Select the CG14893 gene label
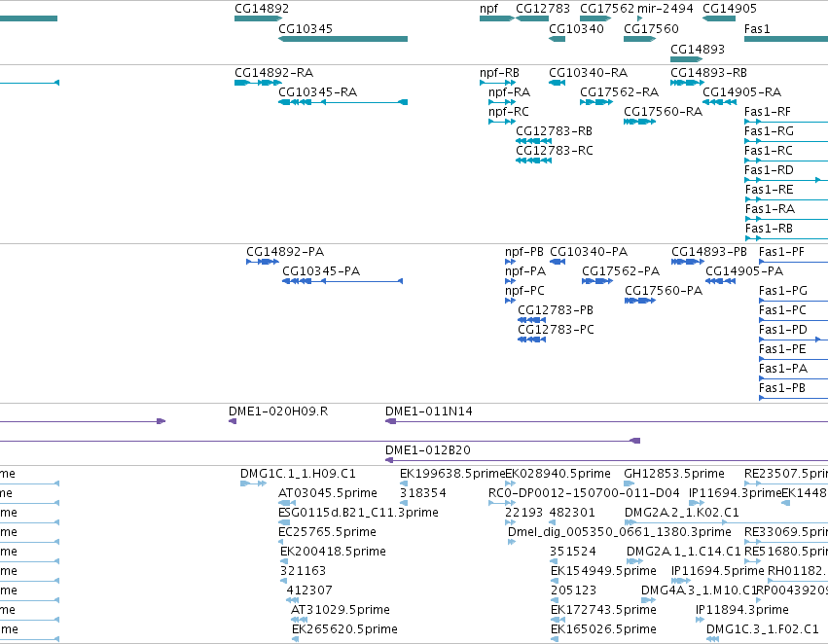Screen dimensions: 828x644 click(x=697, y=50)
